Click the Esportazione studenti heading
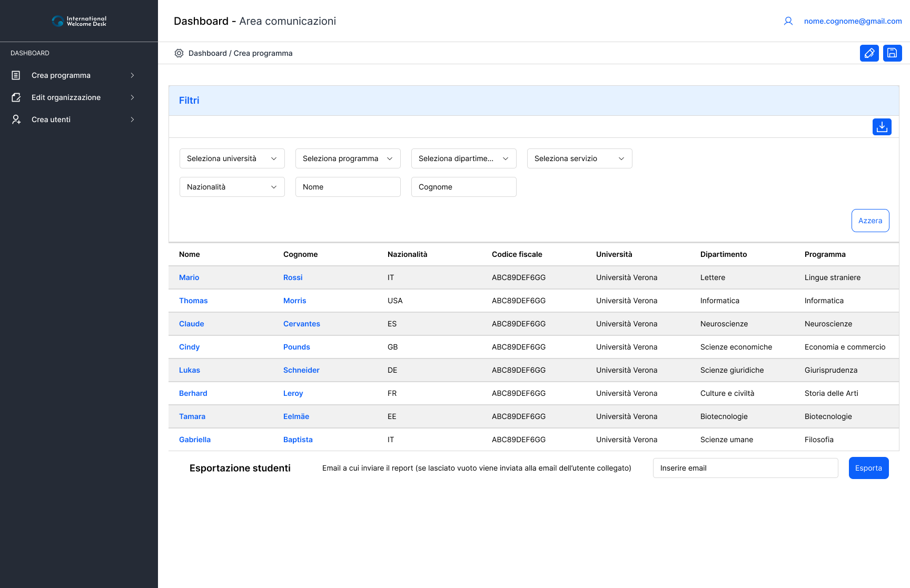Image resolution: width=910 pixels, height=588 pixels. point(240,468)
